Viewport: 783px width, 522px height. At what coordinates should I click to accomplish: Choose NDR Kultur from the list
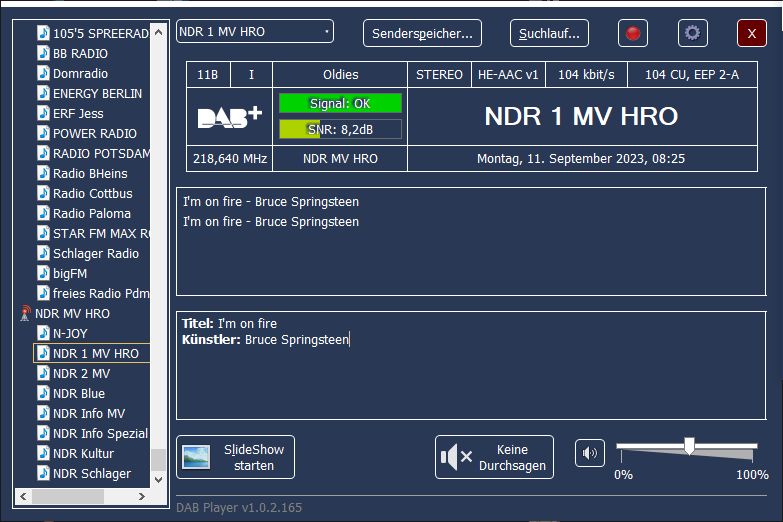pyautogui.click(x=83, y=454)
